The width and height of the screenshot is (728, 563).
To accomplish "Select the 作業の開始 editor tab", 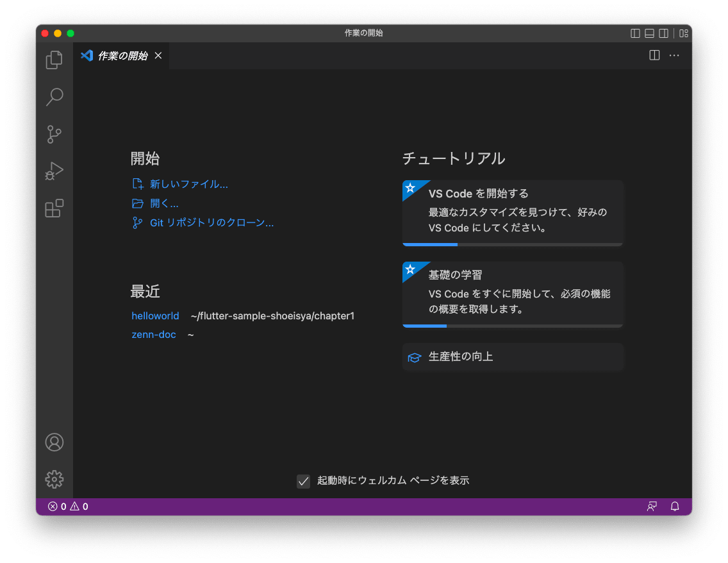I will 121,56.
